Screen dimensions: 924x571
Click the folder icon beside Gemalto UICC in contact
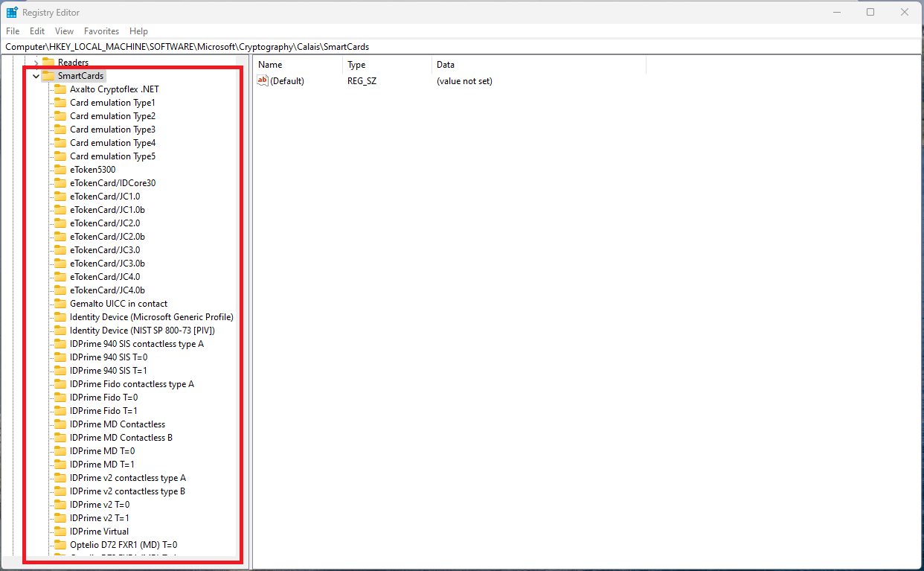pos(60,304)
